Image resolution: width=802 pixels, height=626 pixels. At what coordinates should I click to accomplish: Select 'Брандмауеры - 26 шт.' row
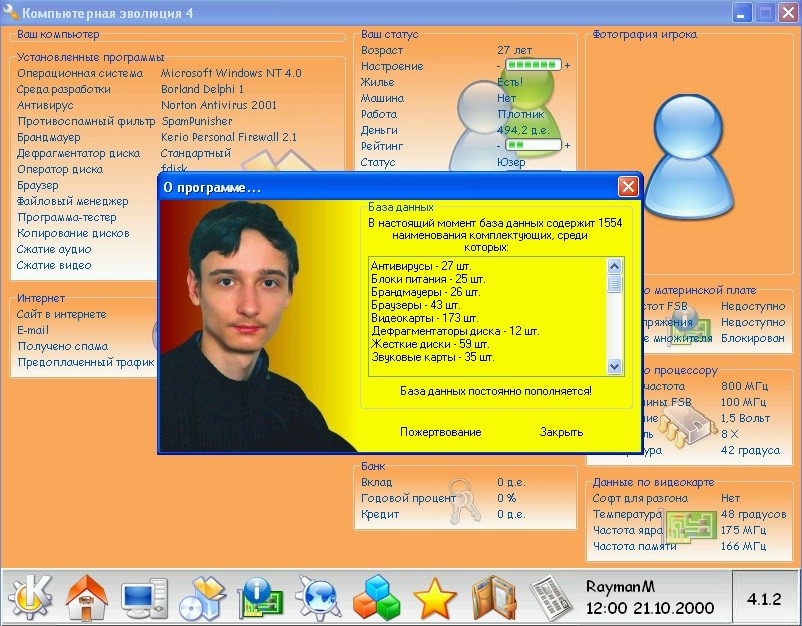[x=426, y=293]
